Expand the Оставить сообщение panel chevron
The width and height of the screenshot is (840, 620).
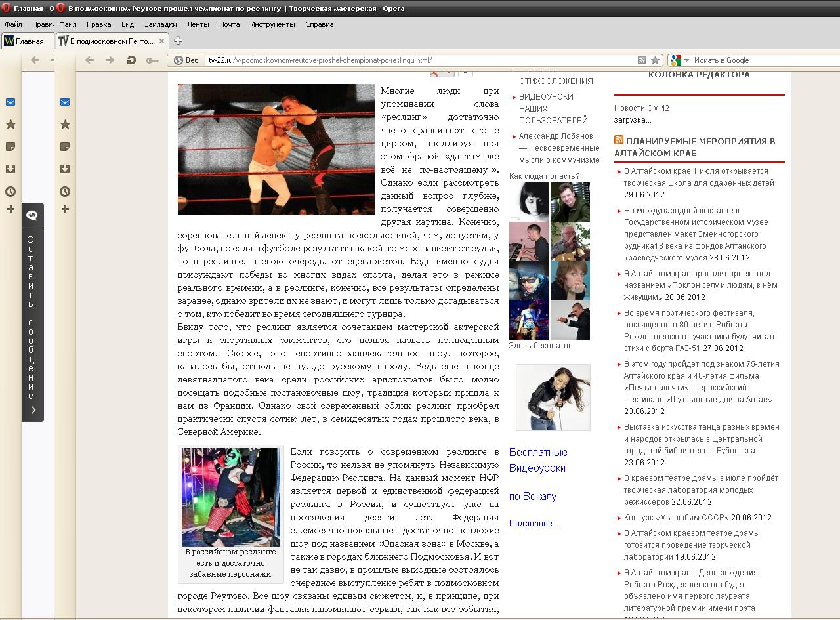[33, 411]
